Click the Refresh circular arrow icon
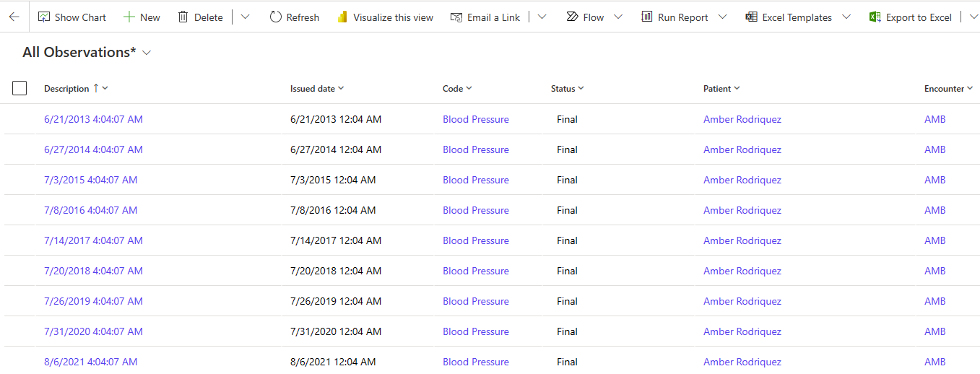The image size is (980, 374). tap(275, 17)
